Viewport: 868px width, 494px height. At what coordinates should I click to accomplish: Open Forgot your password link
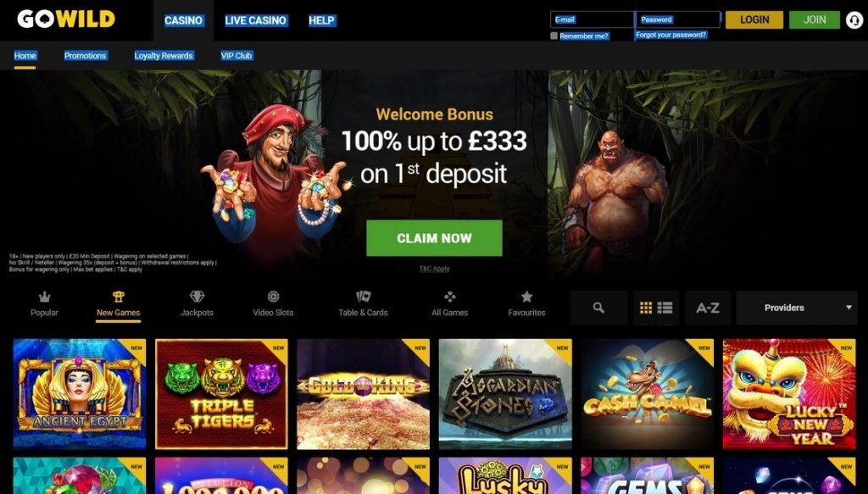pos(671,35)
